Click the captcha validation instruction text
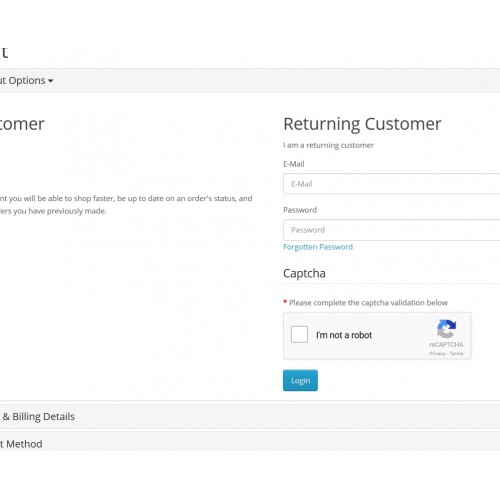The image size is (500, 500). (368, 303)
